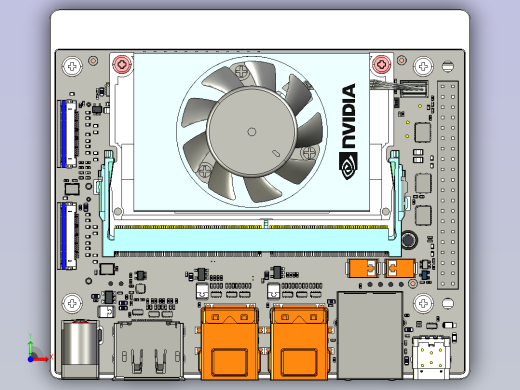
Task: Click the NVIDIA logo on the heatsink
Action: [348, 131]
